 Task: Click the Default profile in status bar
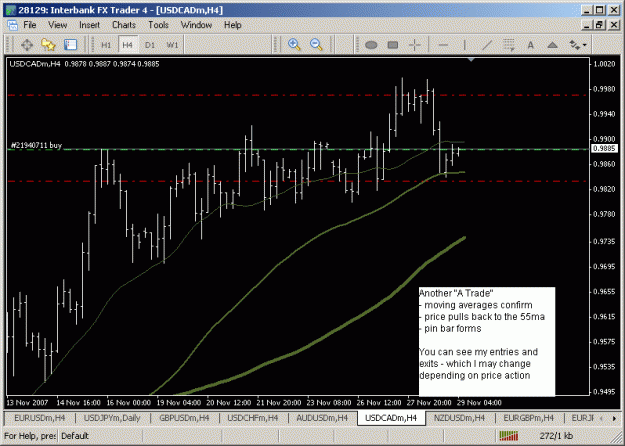coord(75,436)
